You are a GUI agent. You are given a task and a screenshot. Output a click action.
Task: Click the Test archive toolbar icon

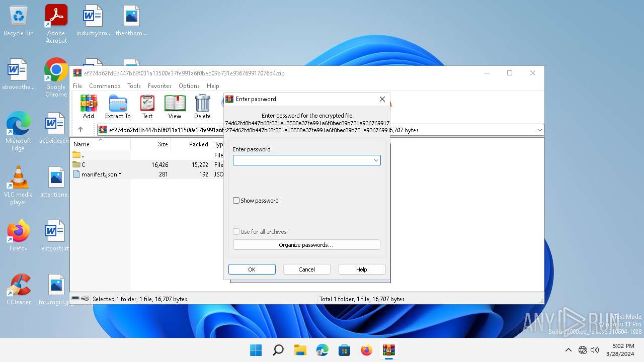point(147,107)
